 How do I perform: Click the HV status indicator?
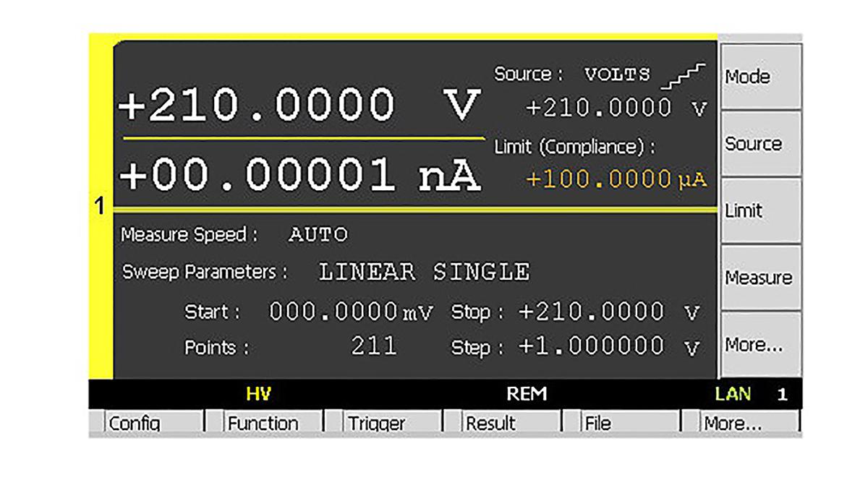tap(258, 395)
